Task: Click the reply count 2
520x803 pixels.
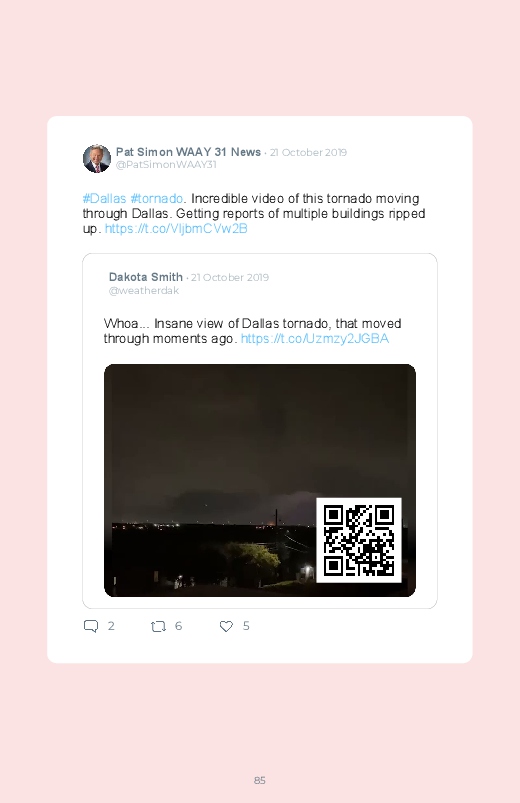Action: pyautogui.click(x=111, y=626)
